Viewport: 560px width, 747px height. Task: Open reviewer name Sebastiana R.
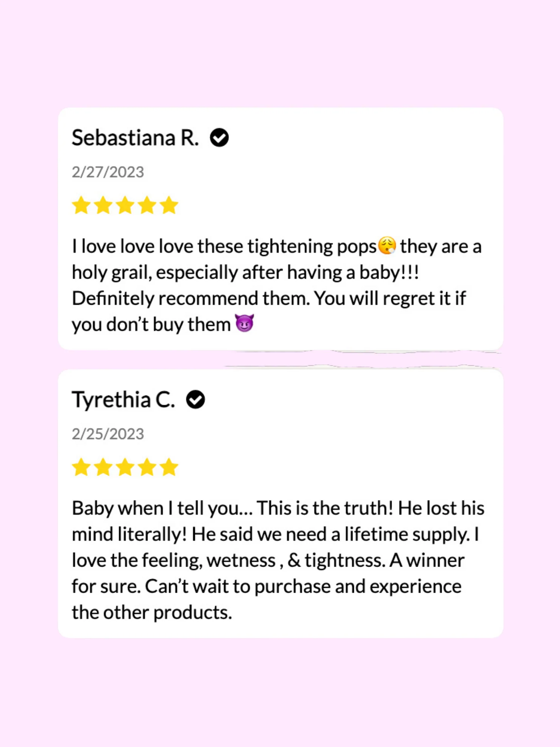pos(135,138)
